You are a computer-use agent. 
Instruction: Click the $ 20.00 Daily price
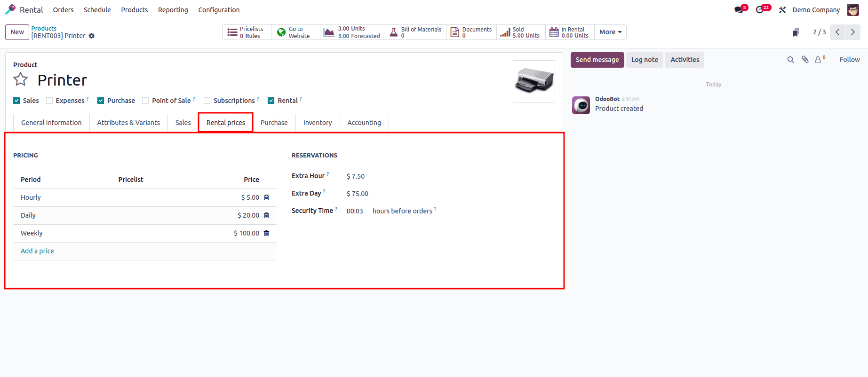(x=248, y=215)
